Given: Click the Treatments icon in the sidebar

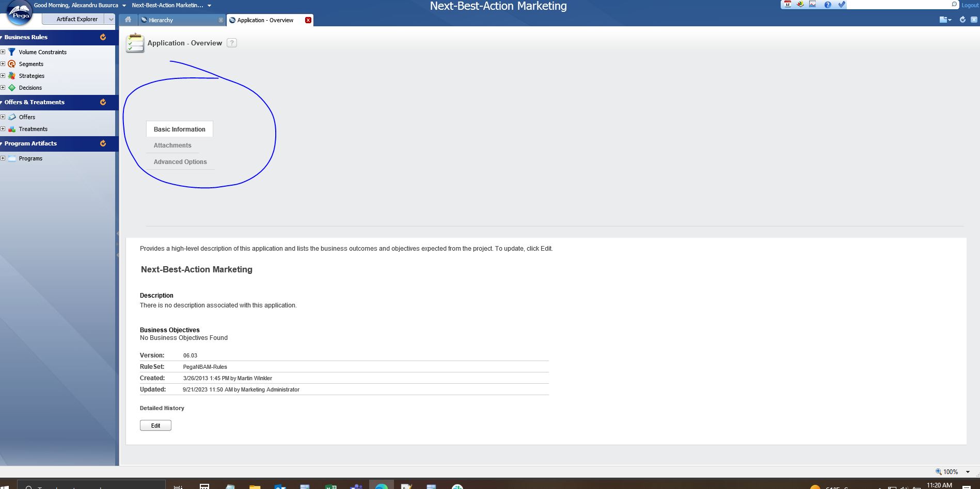Looking at the screenshot, I should click(12, 129).
